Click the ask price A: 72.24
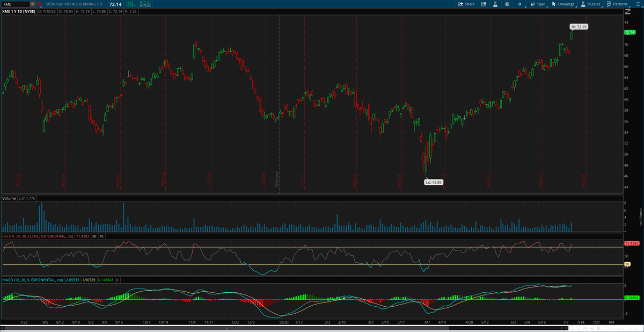The height and width of the screenshot is (332, 644). click(144, 6)
